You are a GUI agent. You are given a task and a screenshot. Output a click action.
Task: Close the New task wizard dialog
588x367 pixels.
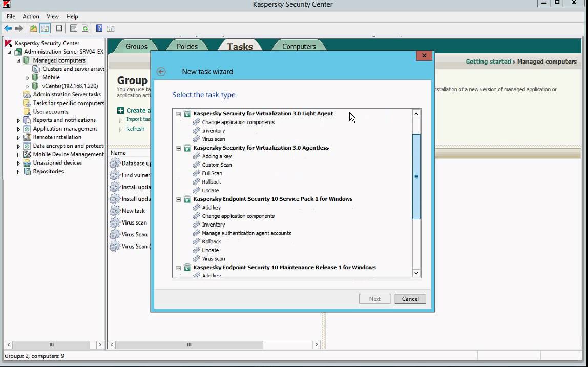pos(424,55)
